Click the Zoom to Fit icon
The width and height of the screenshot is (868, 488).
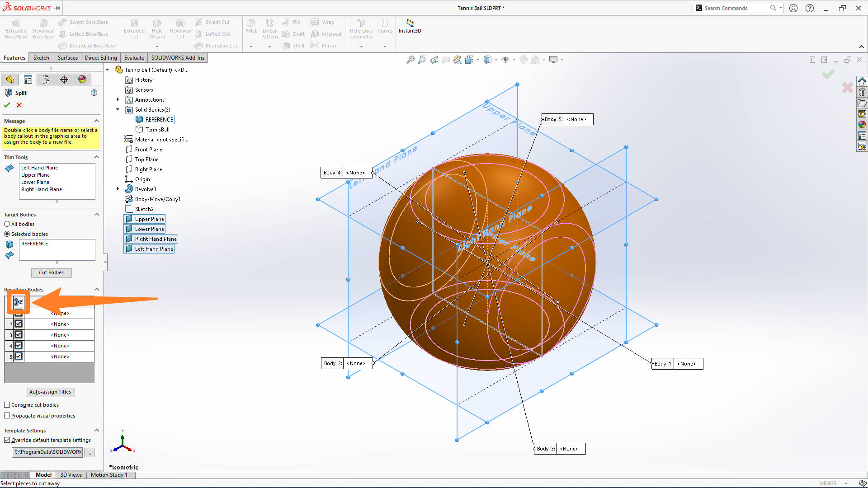point(410,59)
